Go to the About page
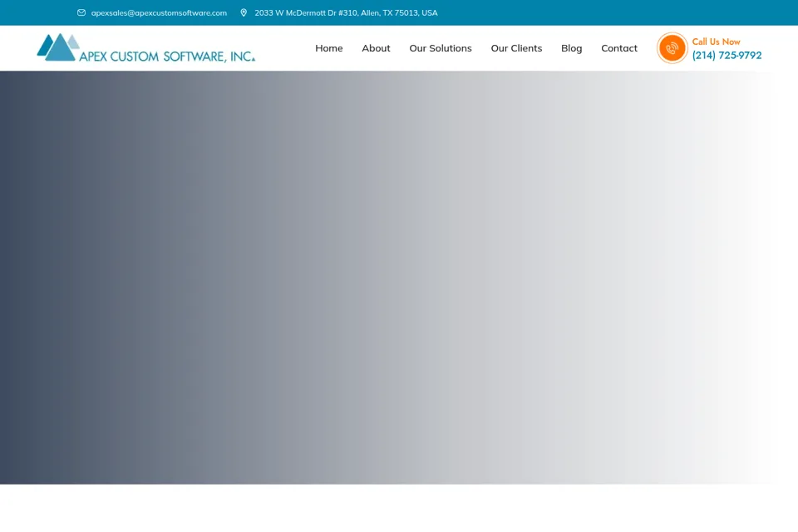Viewport: 798px width, 532px height. point(376,48)
